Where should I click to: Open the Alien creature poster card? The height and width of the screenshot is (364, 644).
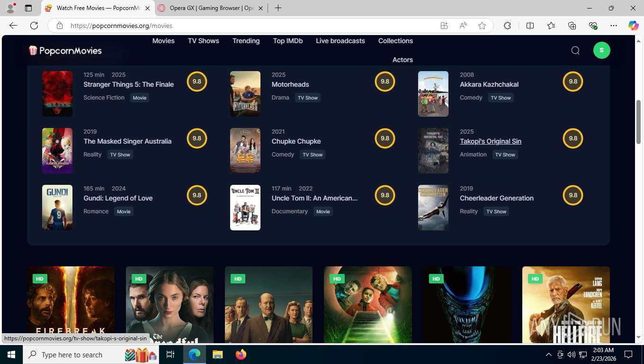point(467,305)
